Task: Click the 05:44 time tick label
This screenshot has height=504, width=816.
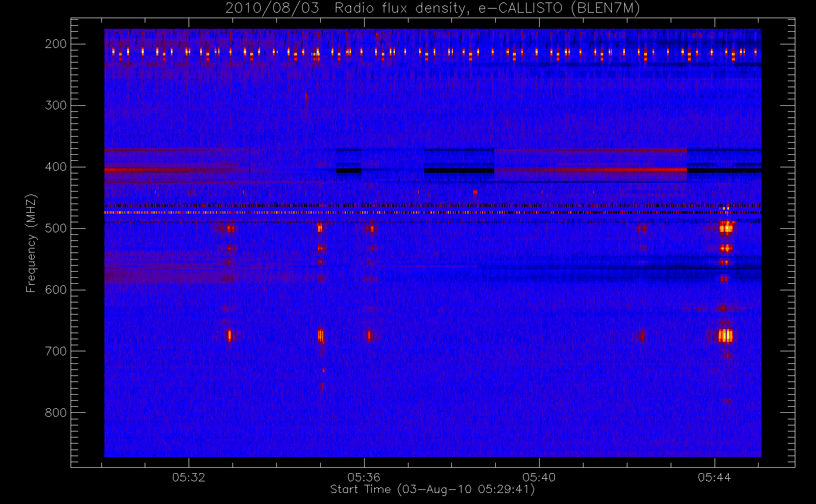Action: click(x=714, y=477)
